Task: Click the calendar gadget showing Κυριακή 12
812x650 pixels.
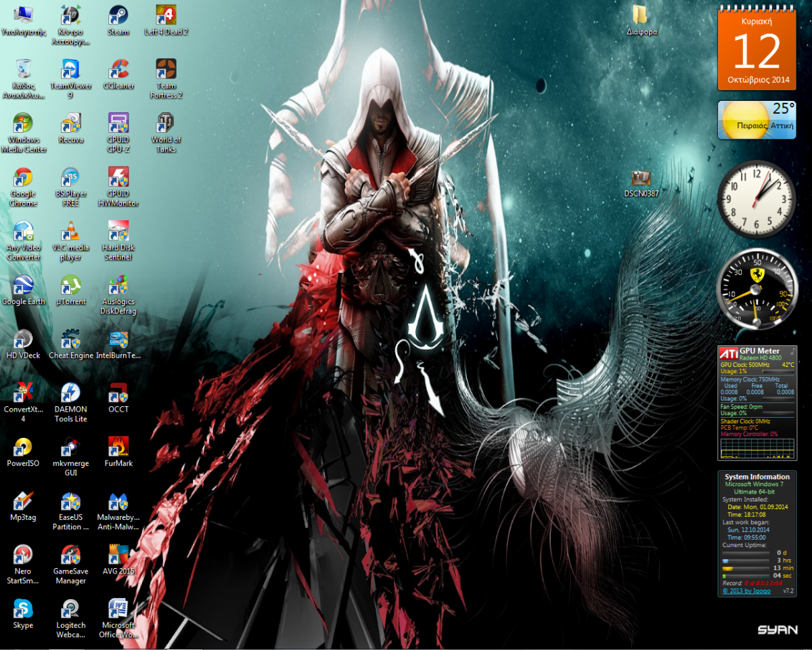Action: coord(757,49)
